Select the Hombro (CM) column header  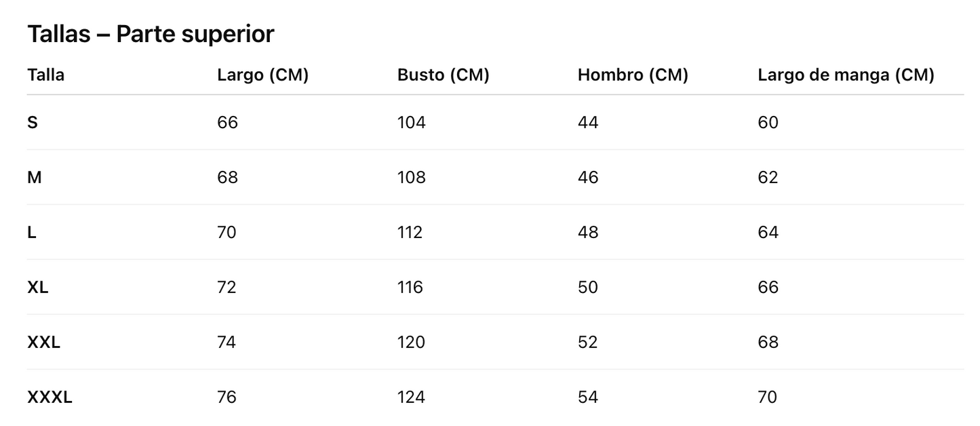tap(632, 75)
